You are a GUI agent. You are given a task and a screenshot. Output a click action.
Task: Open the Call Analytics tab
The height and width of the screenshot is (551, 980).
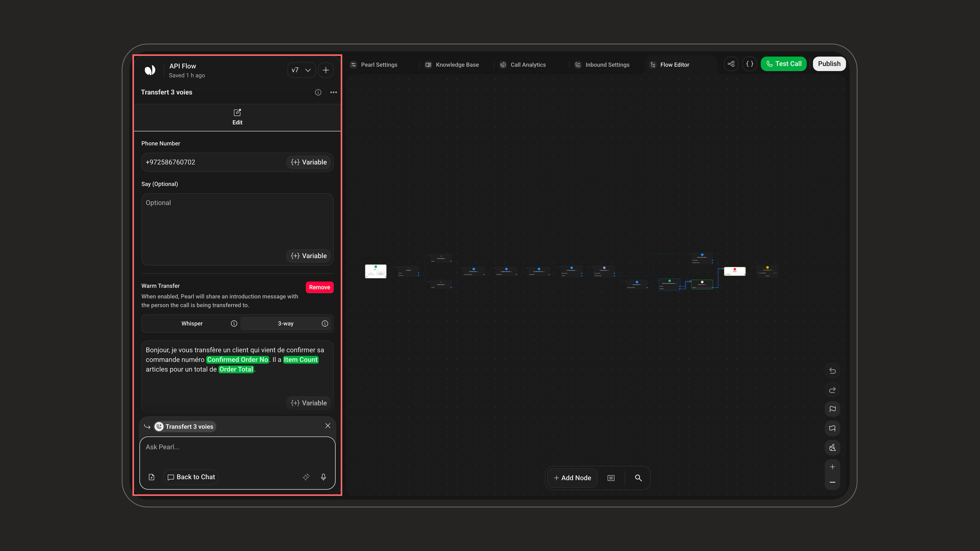pos(523,65)
